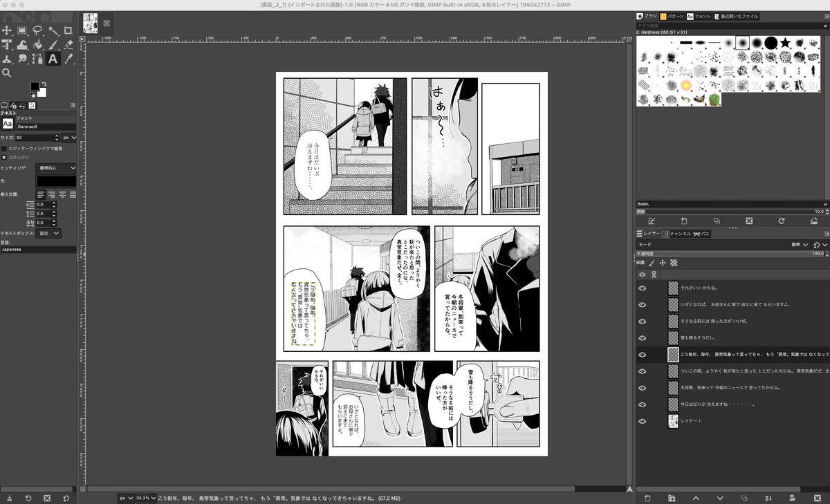Viewport: 830px width, 504px height.
Task: Set text justification to right aligned
Action: [51, 194]
